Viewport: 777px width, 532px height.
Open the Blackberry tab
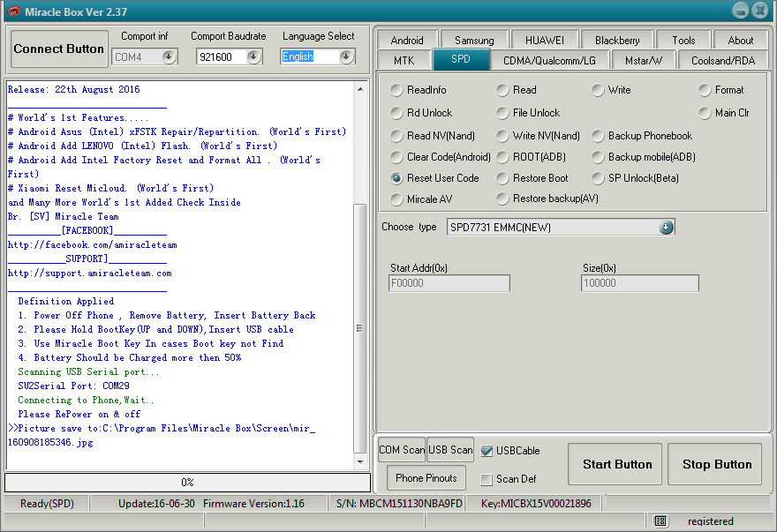coord(617,40)
